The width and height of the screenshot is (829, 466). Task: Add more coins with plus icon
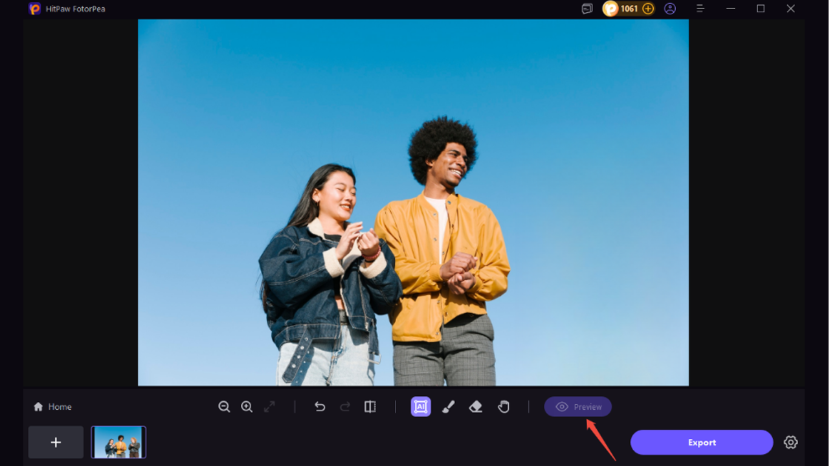point(648,8)
